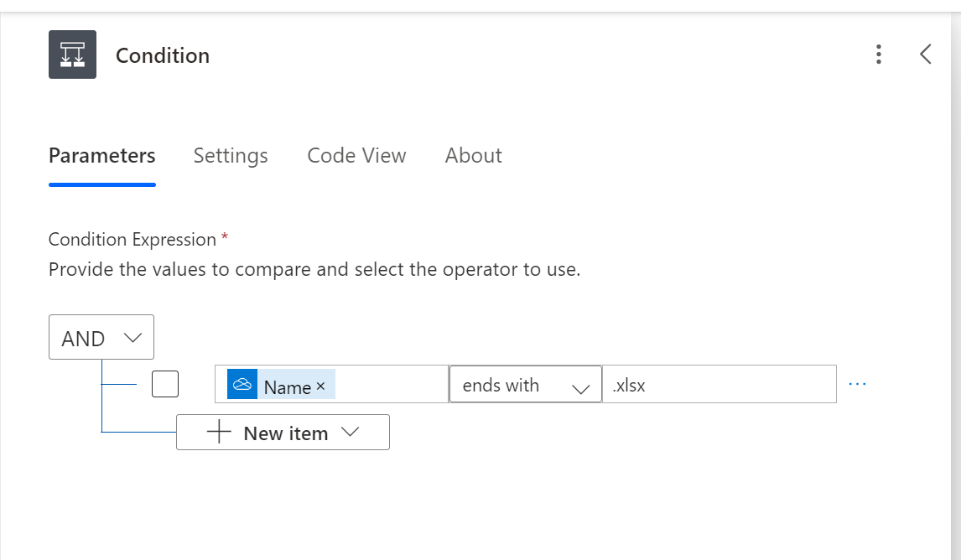The height and width of the screenshot is (560, 961).
Task: Switch to the Settings tab
Action: tap(231, 155)
